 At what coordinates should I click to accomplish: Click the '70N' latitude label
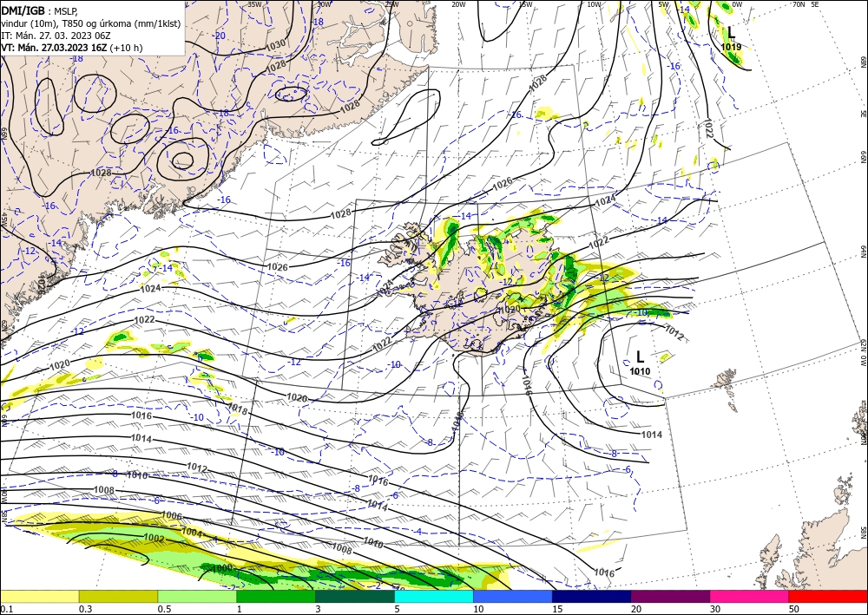799,3
